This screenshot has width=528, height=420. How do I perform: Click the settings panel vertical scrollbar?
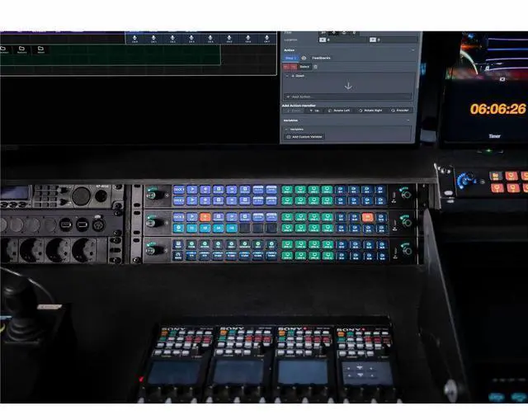418,60
